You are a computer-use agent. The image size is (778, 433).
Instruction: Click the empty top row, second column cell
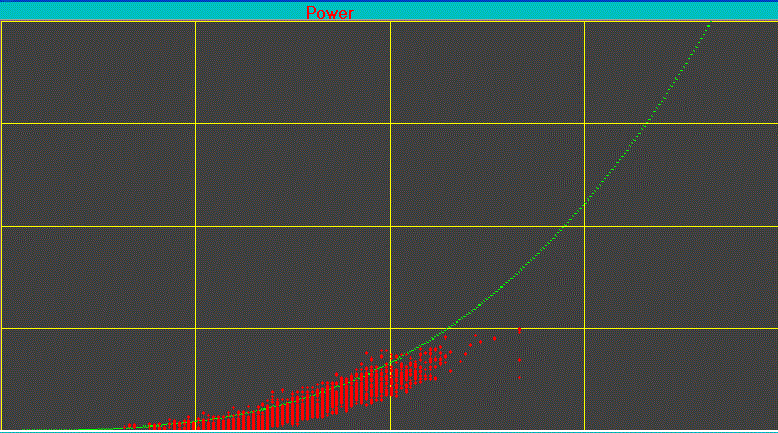[x=292, y=72]
